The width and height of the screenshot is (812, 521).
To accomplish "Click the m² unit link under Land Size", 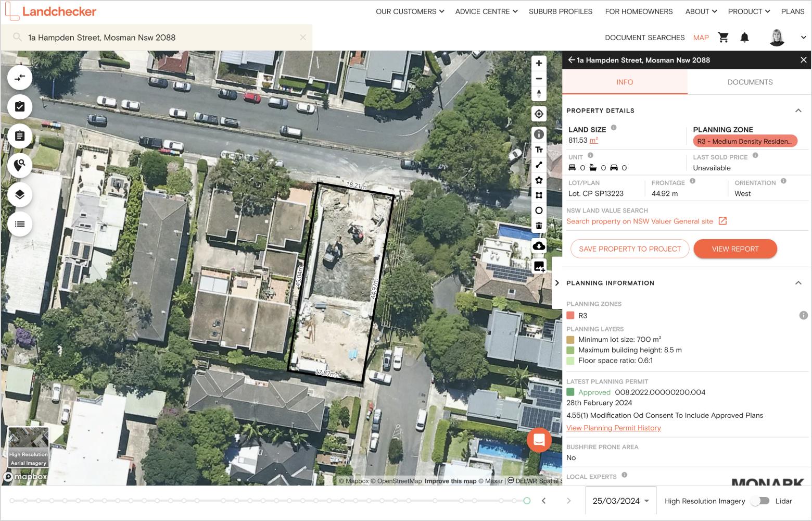I will coord(593,140).
